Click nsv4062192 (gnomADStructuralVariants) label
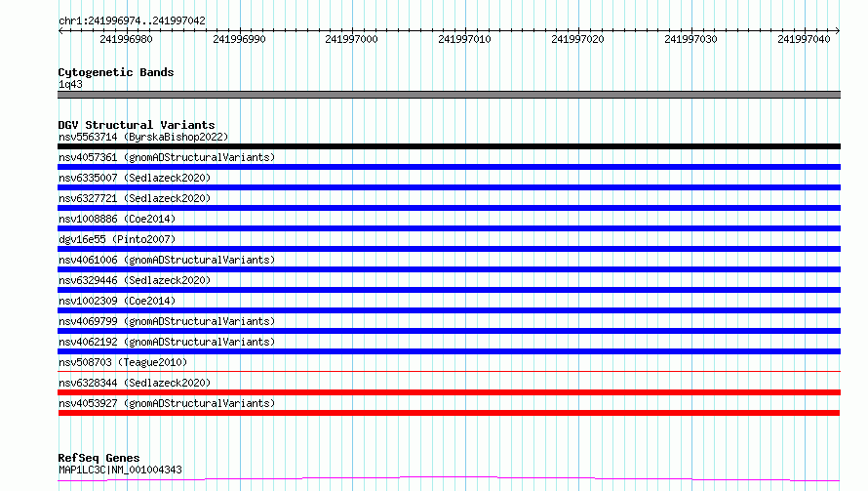This screenshot has height=491, width=868. [167, 342]
